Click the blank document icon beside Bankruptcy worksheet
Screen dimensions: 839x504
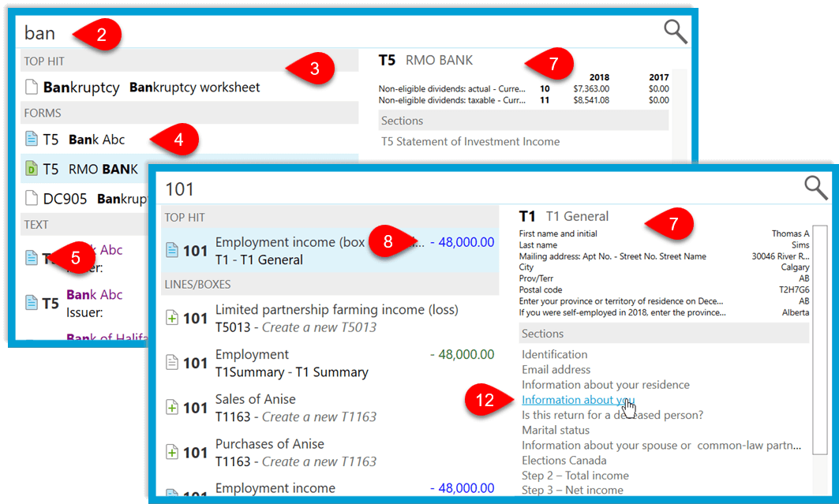tap(32, 87)
